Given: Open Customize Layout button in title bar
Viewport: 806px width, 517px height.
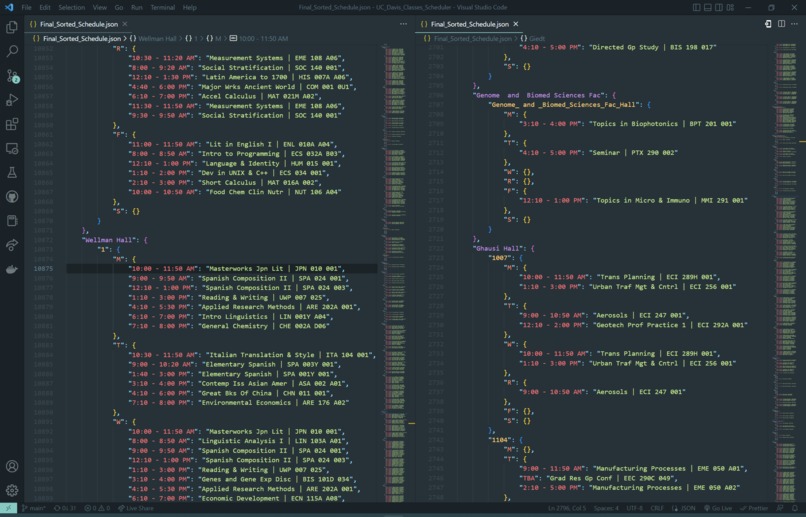Looking at the screenshot, I should click(730, 7).
